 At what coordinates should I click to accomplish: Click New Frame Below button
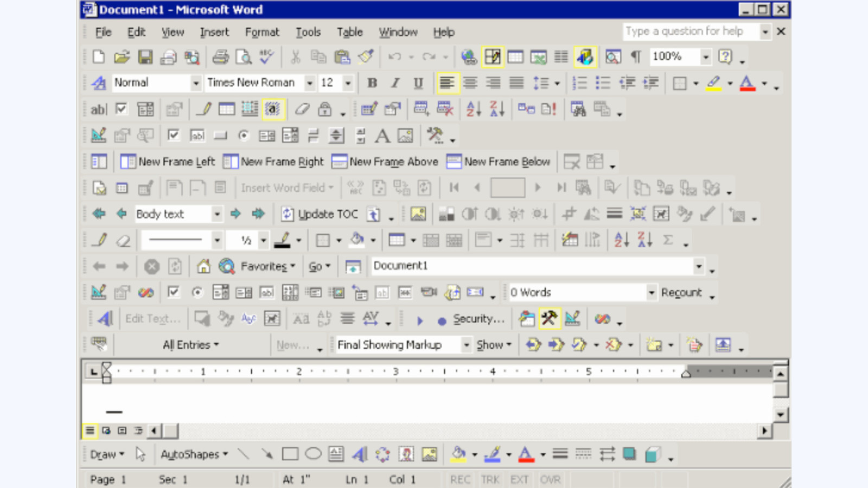pos(499,162)
